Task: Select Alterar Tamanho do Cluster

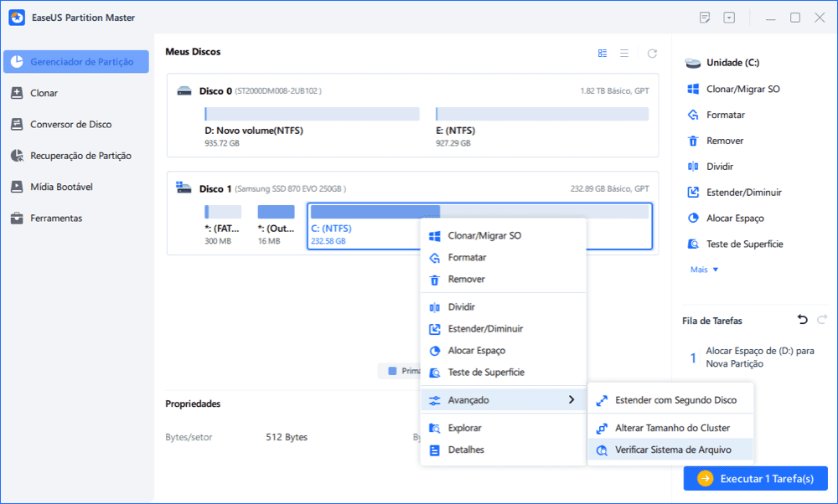Action: (670, 428)
